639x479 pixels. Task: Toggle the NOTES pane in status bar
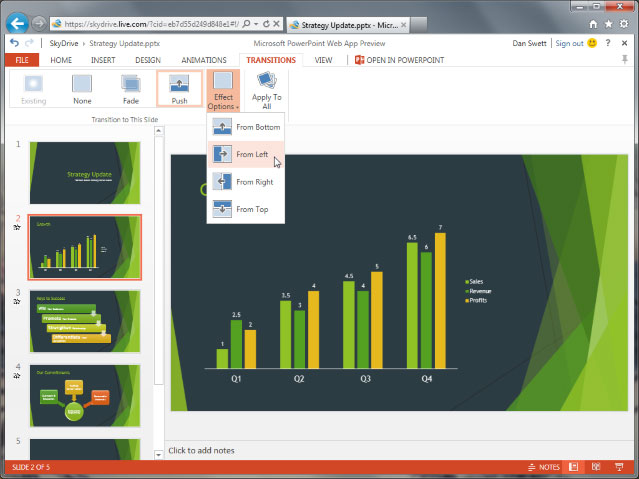click(544, 467)
